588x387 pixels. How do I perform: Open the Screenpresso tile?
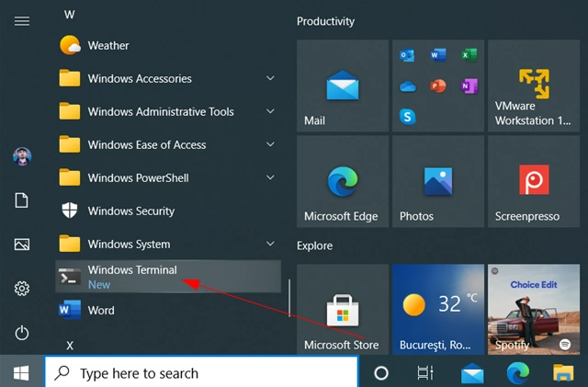pyautogui.click(x=534, y=181)
